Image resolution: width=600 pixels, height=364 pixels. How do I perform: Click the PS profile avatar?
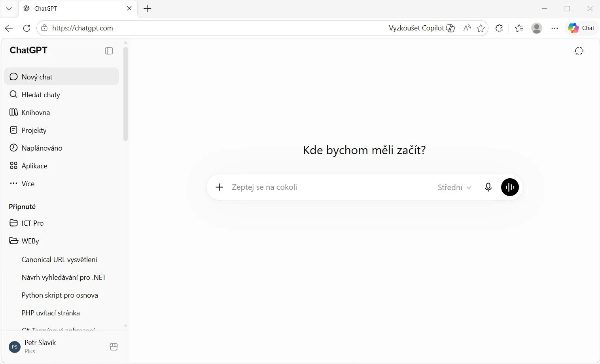(15, 347)
